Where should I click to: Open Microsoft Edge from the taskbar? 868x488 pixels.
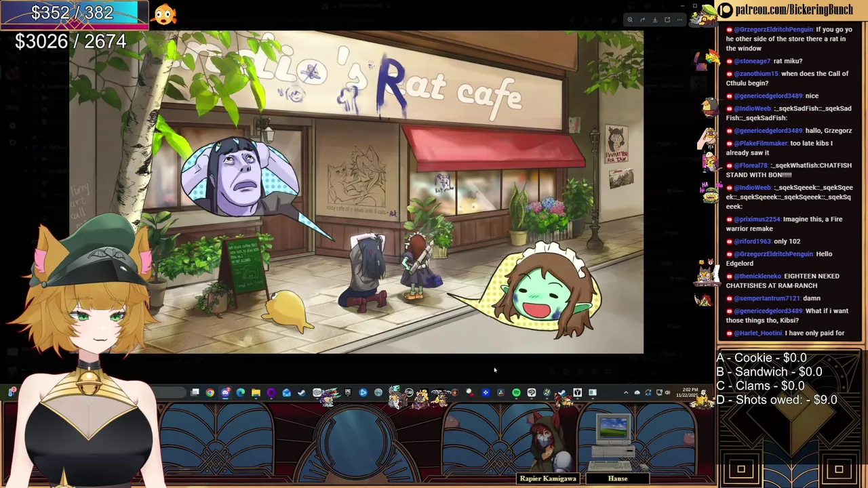(240, 392)
